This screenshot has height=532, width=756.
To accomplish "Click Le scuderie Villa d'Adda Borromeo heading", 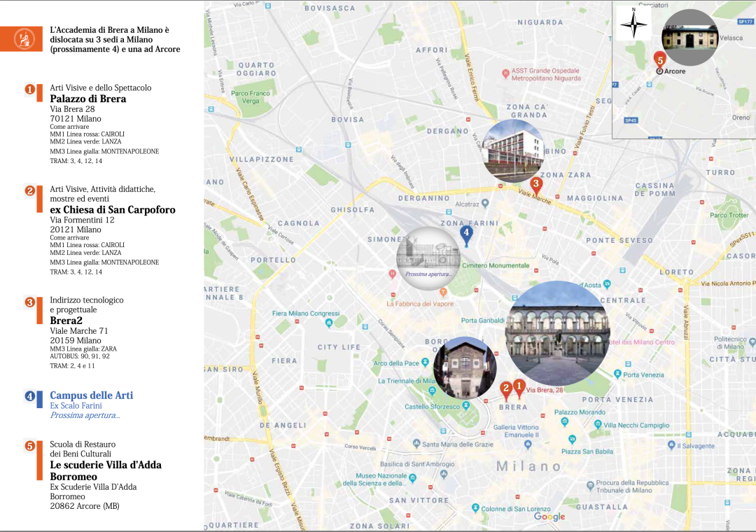I will pyautogui.click(x=106, y=470).
